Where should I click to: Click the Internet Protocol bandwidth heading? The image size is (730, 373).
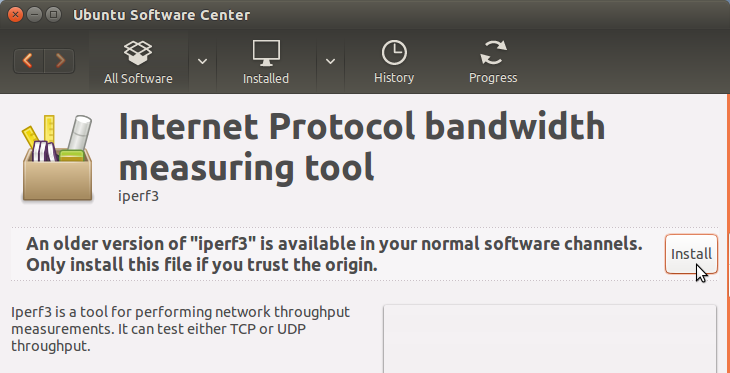[362, 147]
